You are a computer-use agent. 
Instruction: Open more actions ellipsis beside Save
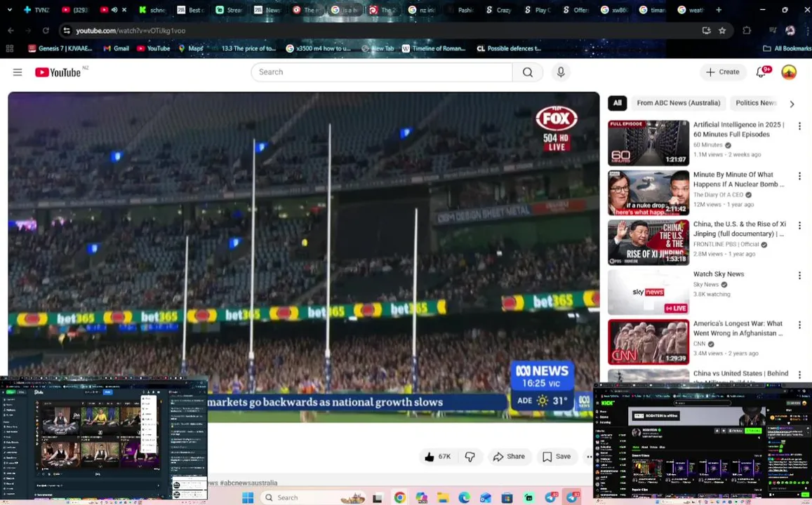point(589,457)
